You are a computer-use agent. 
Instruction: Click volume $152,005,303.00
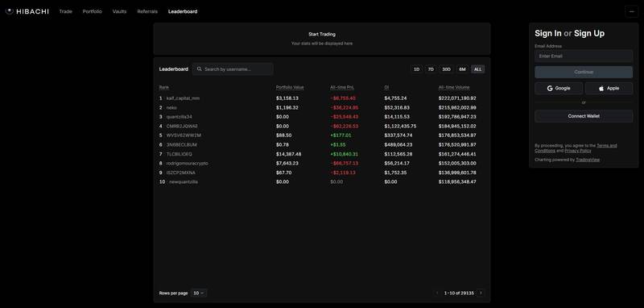(x=457, y=163)
